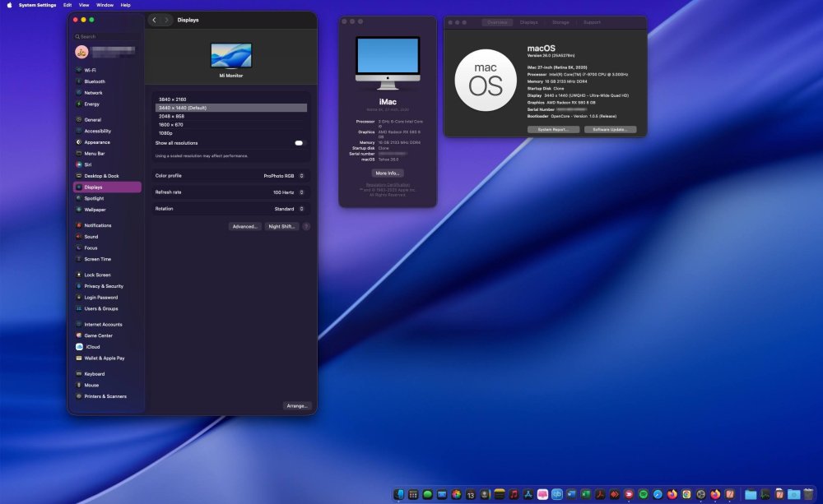Open the View menu
Image resolution: width=823 pixels, height=504 pixels.
point(84,5)
